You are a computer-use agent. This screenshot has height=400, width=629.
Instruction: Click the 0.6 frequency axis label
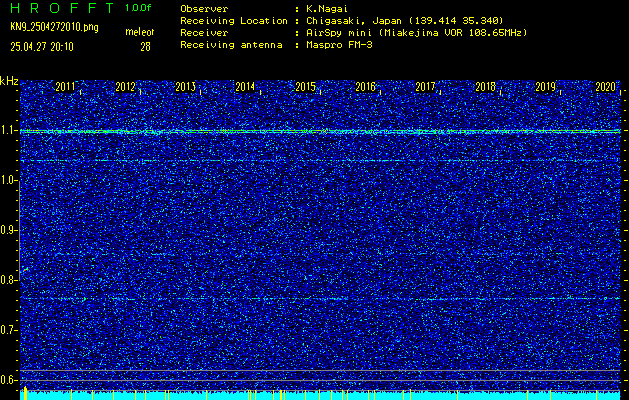click(7, 380)
